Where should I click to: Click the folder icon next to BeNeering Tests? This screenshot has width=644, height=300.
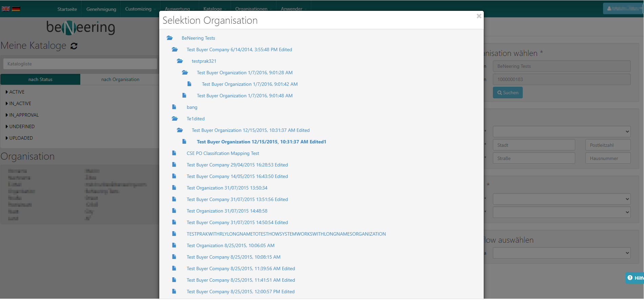pyautogui.click(x=170, y=38)
